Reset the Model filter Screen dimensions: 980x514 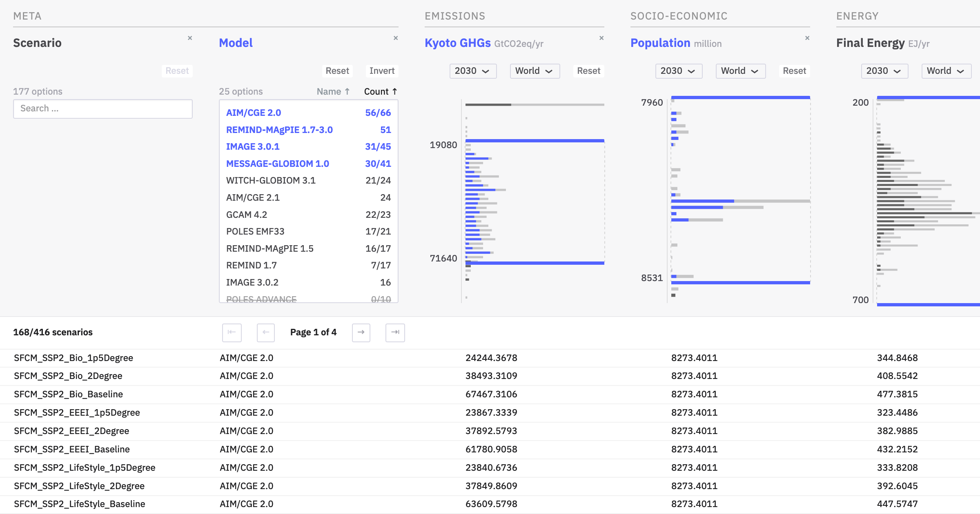coord(337,71)
